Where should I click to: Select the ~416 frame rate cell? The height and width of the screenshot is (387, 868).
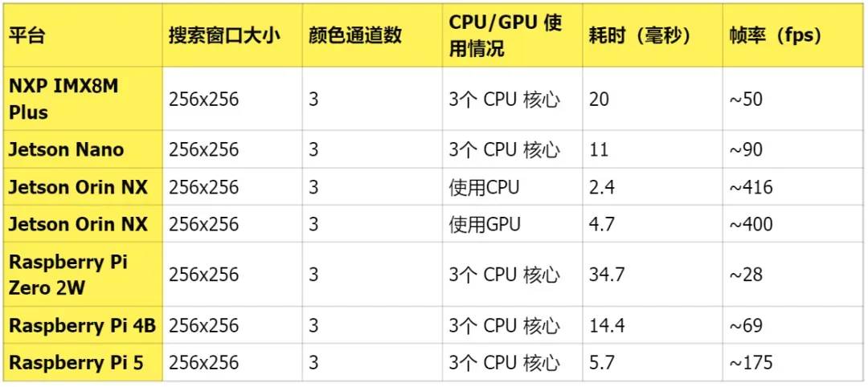[x=792, y=187]
